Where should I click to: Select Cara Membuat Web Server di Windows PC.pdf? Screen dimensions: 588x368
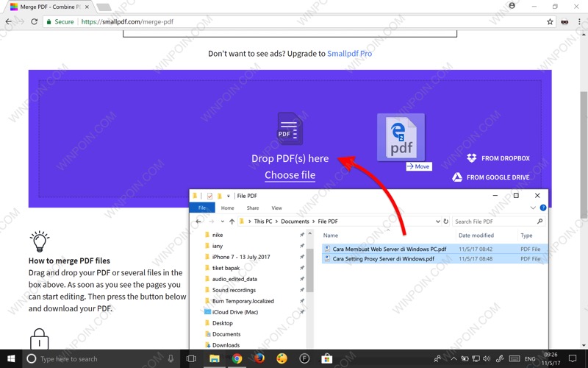click(434, 249)
